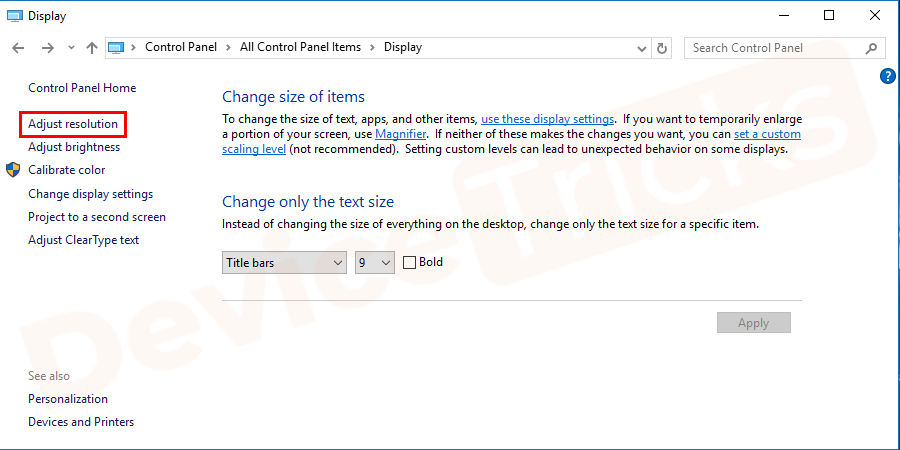Click the Calibrate color shield icon
The height and width of the screenshot is (450, 900).
(14, 170)
